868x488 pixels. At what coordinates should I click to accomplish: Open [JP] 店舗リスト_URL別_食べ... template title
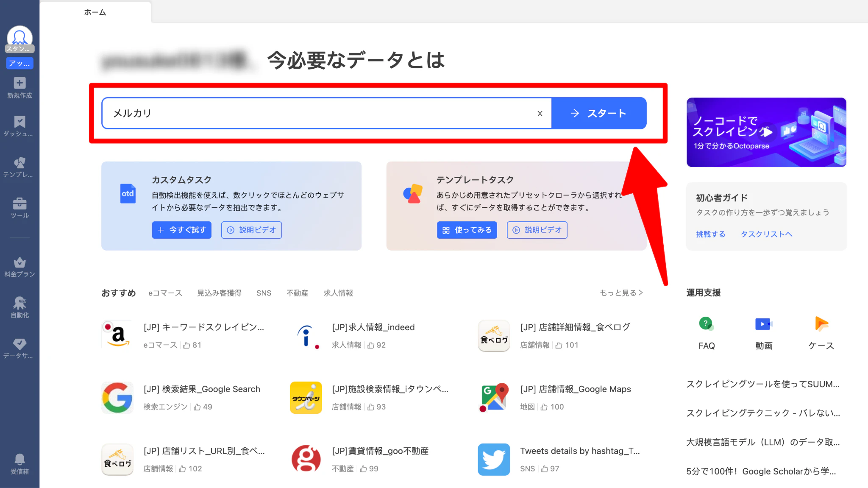click(x=204, y=451)
